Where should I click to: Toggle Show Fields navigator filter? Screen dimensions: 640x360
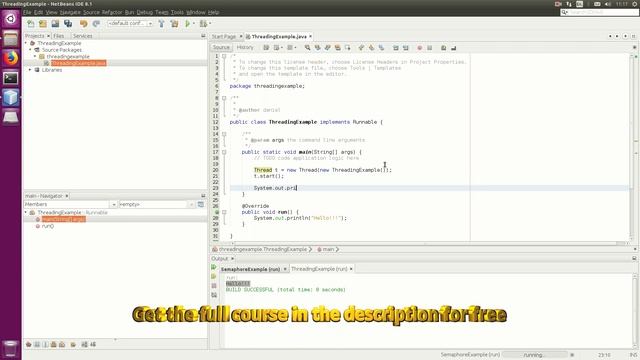click(37, 344)
